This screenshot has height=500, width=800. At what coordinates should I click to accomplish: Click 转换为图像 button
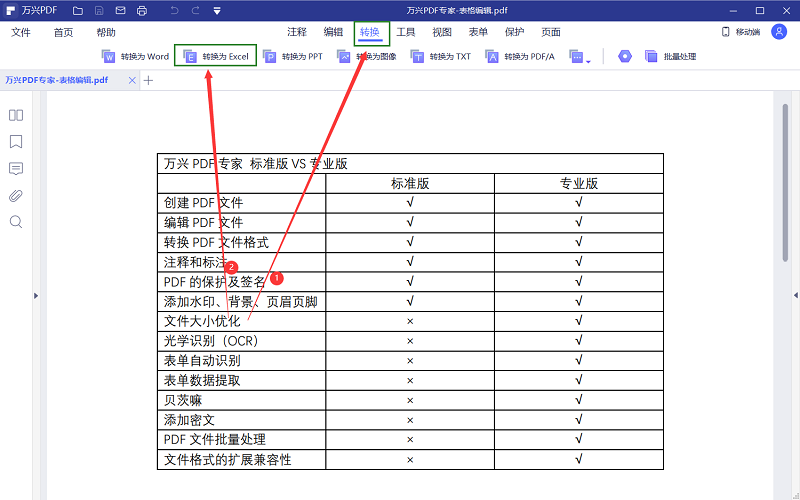(x=367, y=57)
